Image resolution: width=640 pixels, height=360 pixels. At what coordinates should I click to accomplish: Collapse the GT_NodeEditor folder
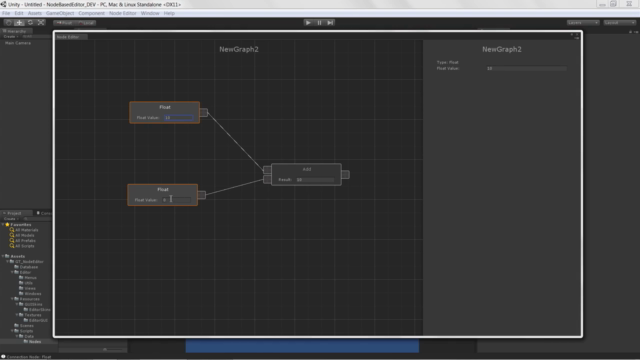pyautogui.click(x=7, y=262)
